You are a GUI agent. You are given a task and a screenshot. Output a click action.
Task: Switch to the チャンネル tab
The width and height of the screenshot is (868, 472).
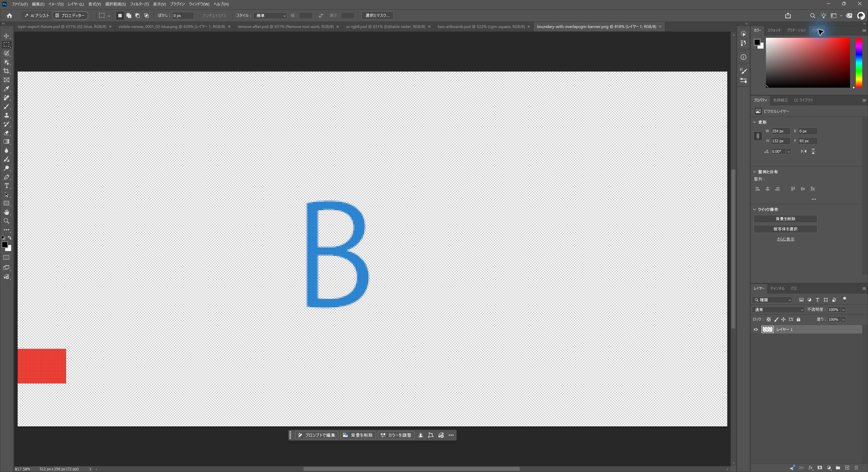tap(777, 288)
